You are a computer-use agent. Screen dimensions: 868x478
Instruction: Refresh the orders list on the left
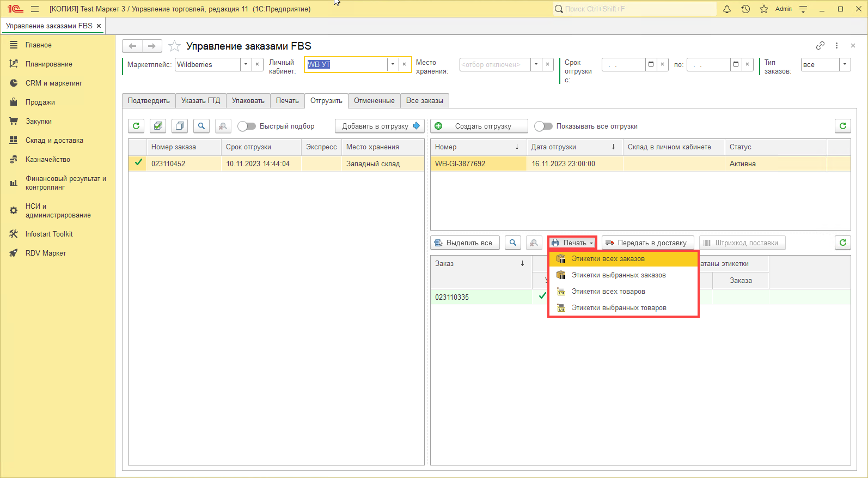click(x=136, y=126)
